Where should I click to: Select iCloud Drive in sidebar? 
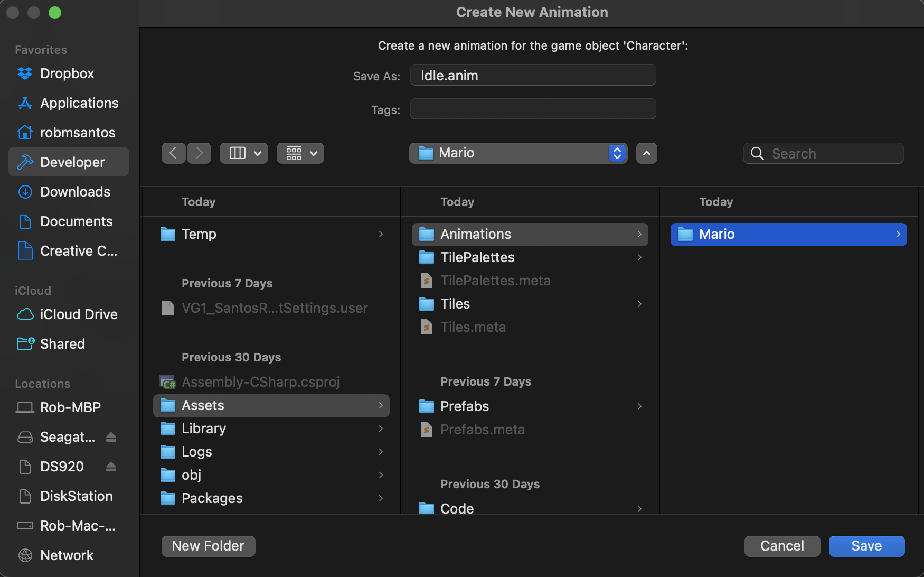(78, 314)
